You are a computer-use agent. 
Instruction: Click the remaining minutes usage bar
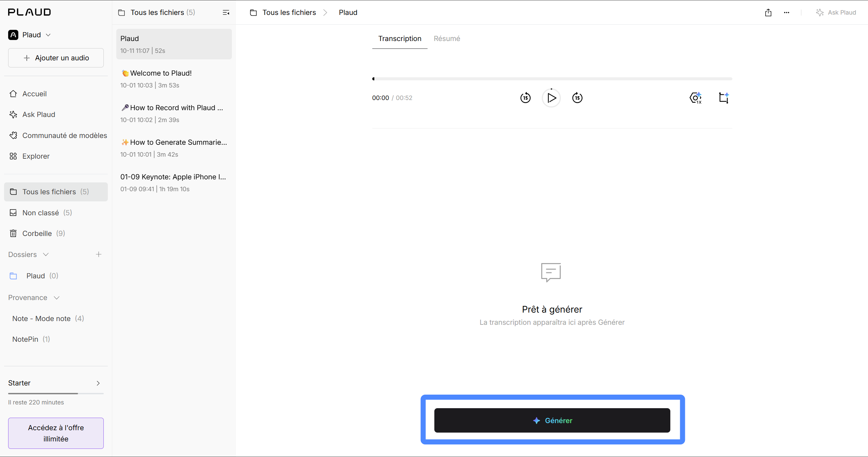click(x=56, y=394)
